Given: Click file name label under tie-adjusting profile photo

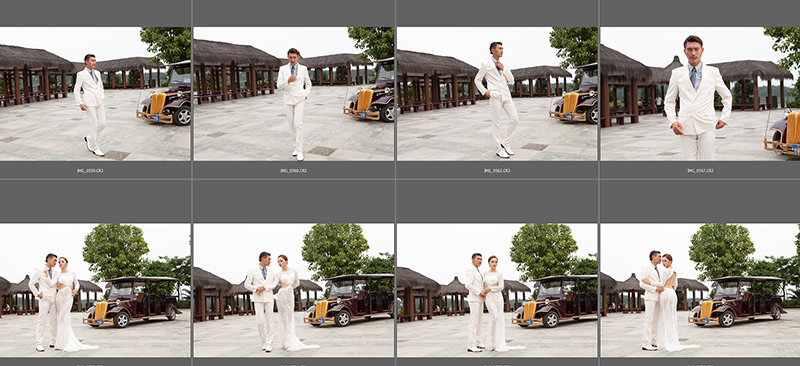Looking at the screenshot, I should point(497,170).
